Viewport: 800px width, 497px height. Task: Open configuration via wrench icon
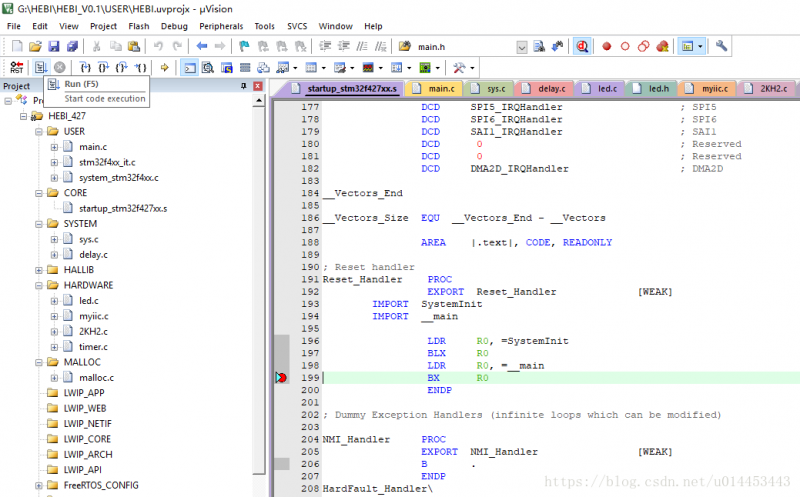point(722,46)
